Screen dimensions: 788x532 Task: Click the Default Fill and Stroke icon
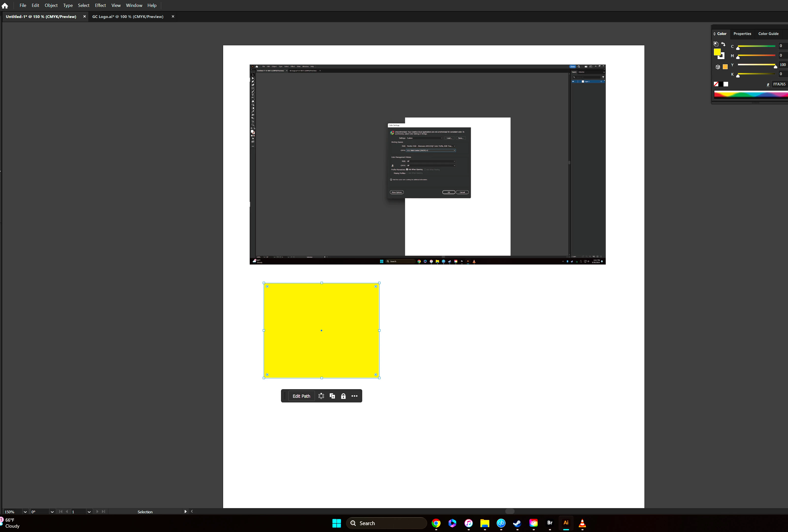pos(716,44)
